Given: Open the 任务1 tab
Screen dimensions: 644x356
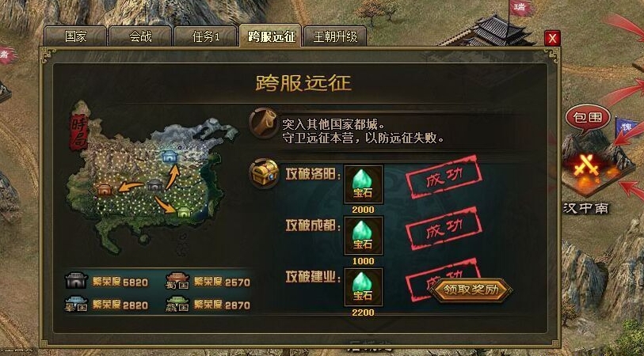Looking at the screenshot, I should click(206, 36).
